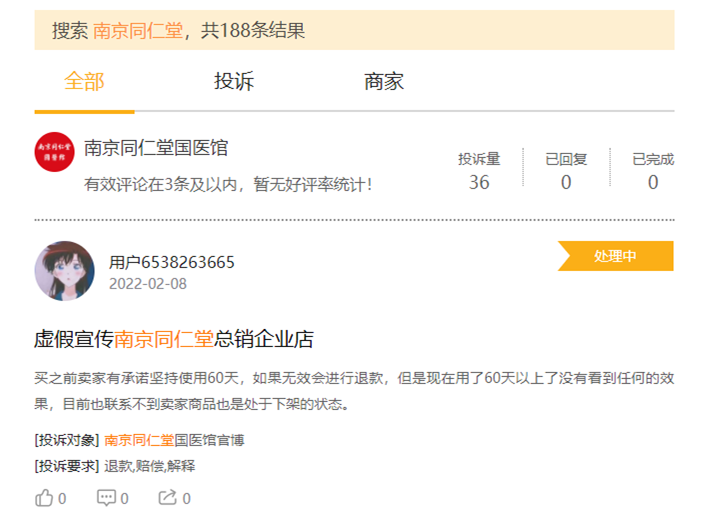
Task: Click complaint demand 退款,赔偿,解释
Action: (x=150, y=466)
